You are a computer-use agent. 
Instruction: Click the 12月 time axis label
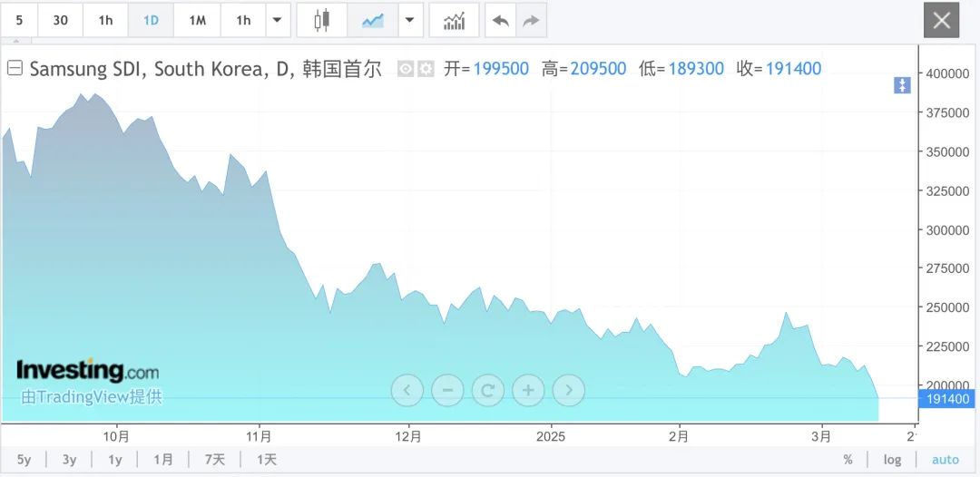click(x=408, y=436)
